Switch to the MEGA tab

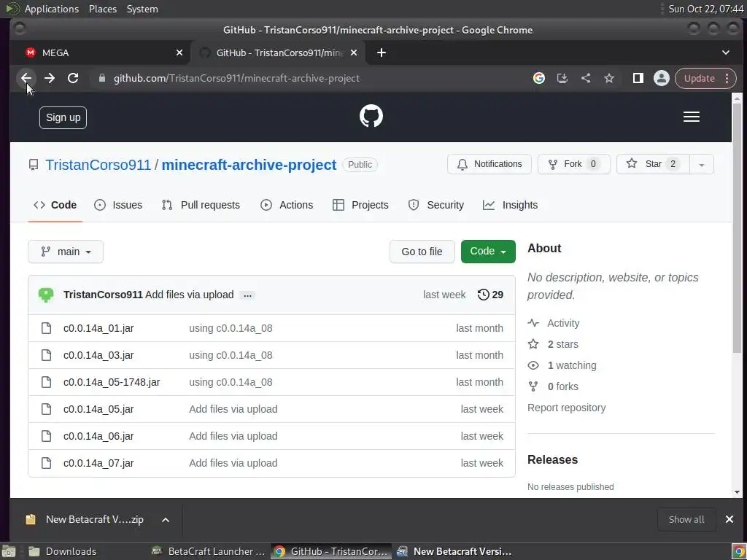click(x=100, y=52)
